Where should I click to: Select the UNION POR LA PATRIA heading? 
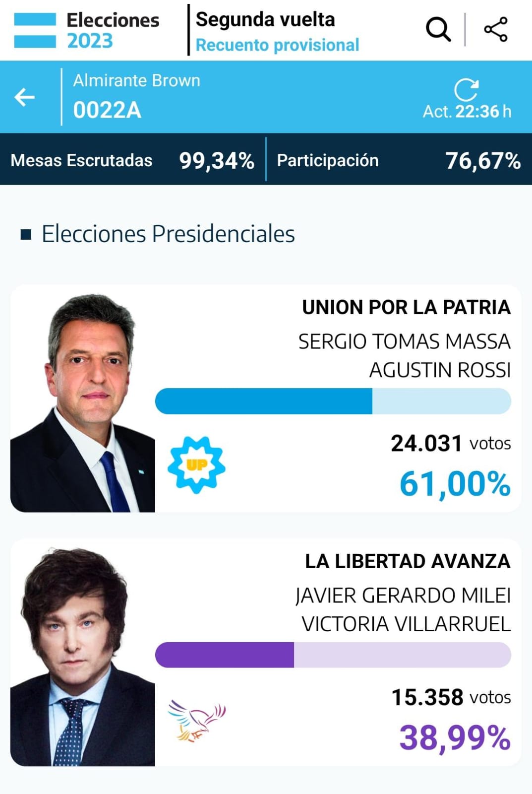click(407, 307)
